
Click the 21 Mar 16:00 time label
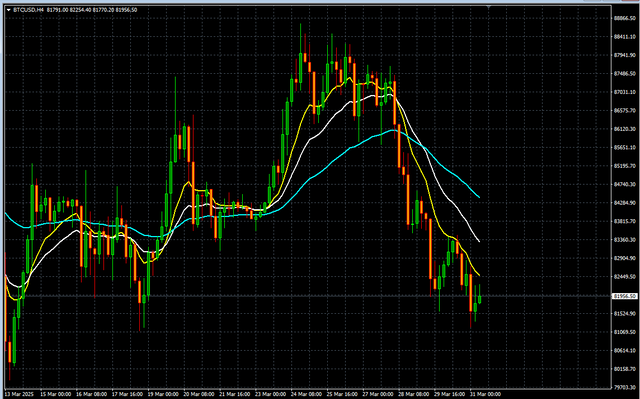234,395
